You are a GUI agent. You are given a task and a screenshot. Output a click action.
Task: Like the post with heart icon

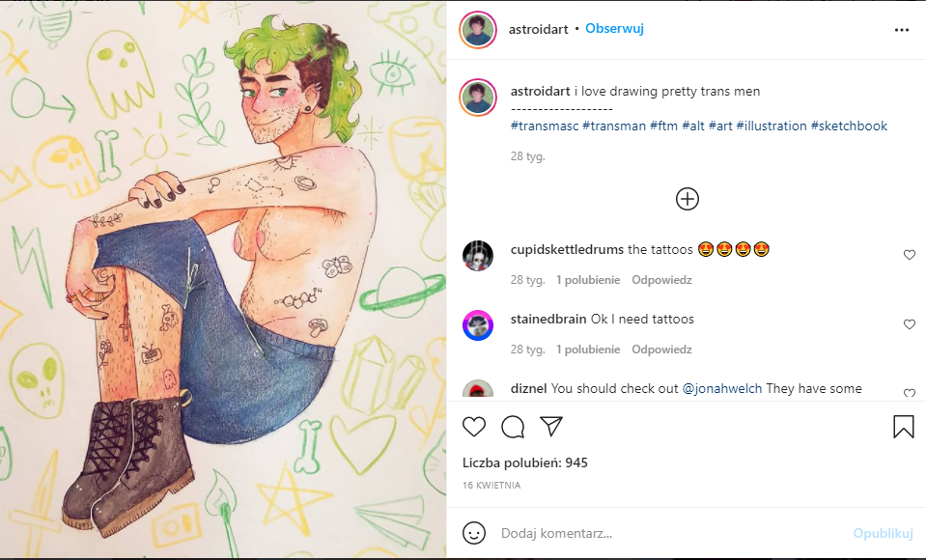pyautogui.click(x=474, y=427)
